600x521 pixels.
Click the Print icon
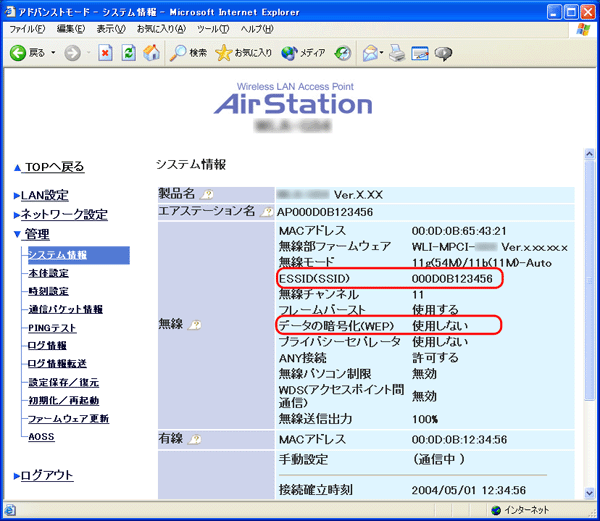397,53
